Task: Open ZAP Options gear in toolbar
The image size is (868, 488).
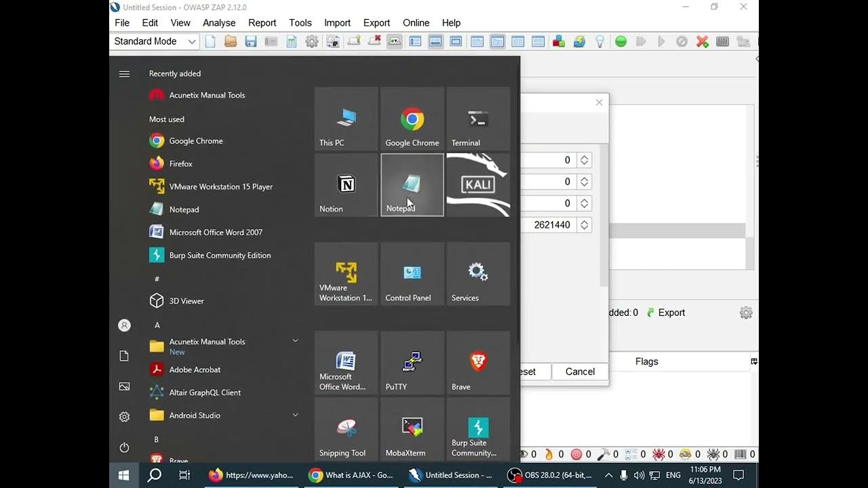Action: (x=312, y=41)
